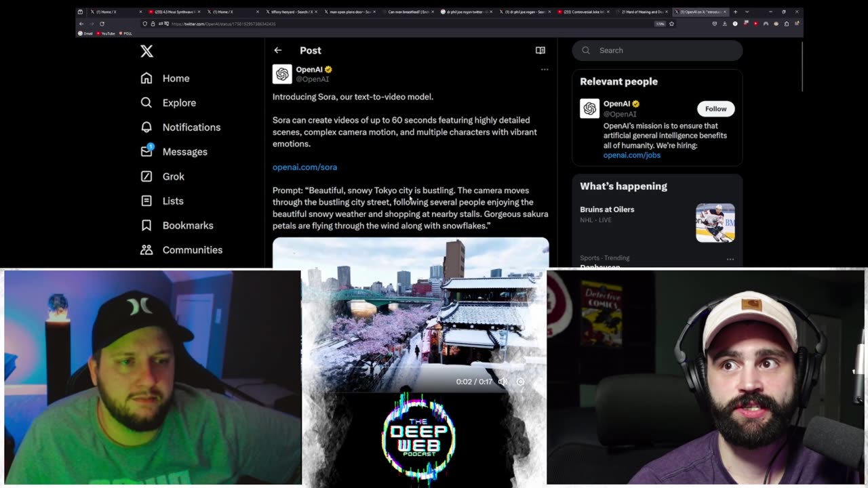Reload the page with the browser refresh icon

point(102,24)
